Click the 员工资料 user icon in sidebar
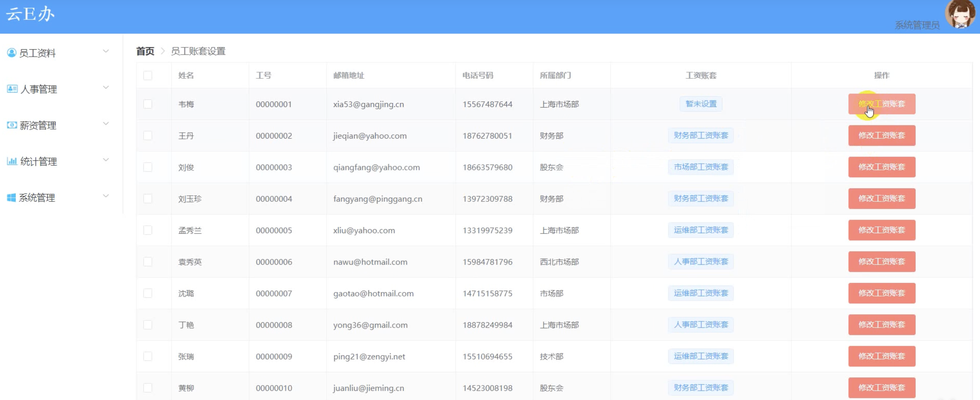The image size is (980, 400). click(x=12, y=53)
